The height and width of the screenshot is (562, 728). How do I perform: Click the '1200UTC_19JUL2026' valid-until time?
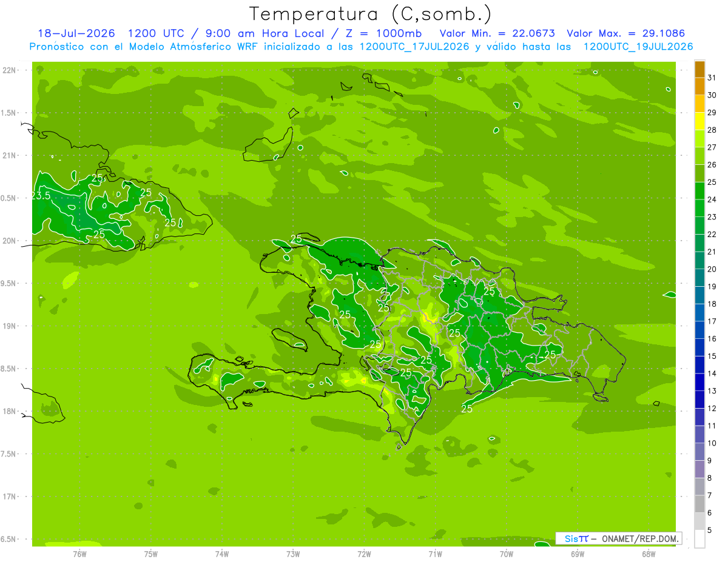click(638, 47)
